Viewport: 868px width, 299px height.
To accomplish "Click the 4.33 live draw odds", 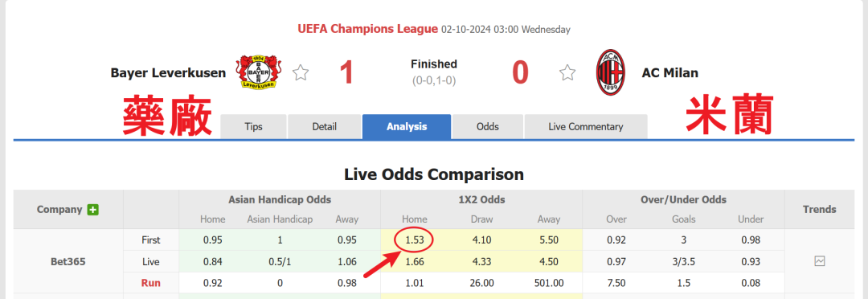I will 481,261.
